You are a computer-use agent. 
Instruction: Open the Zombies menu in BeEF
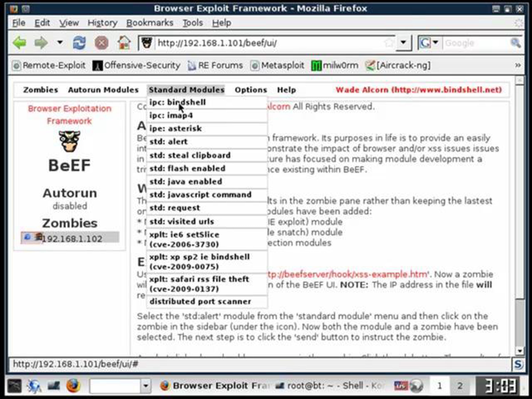[40, 90]
